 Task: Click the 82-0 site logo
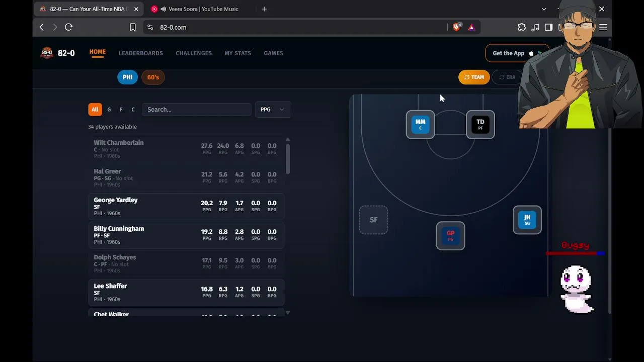[58, 53]
